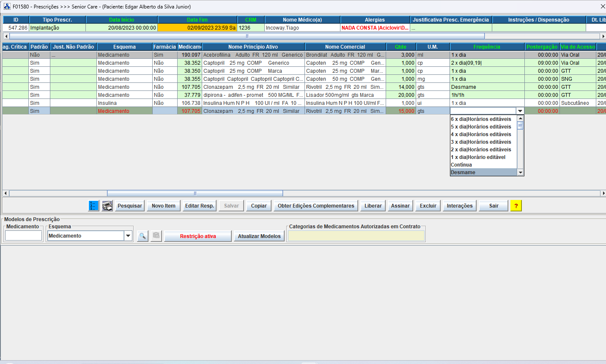Choose 'Contínua' from frequency list
Image resolution: width=606 pixels, height=364 pixels.
[x=461, y=165]
